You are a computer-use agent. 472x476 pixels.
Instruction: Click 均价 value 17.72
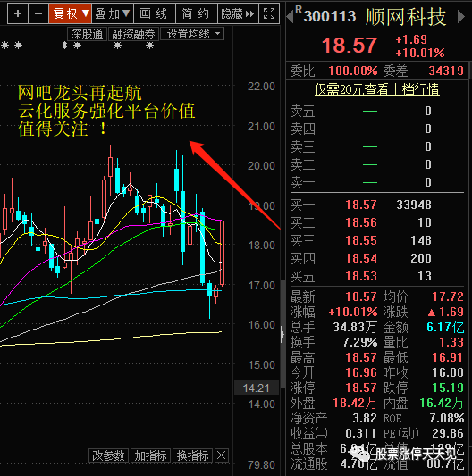448,296
